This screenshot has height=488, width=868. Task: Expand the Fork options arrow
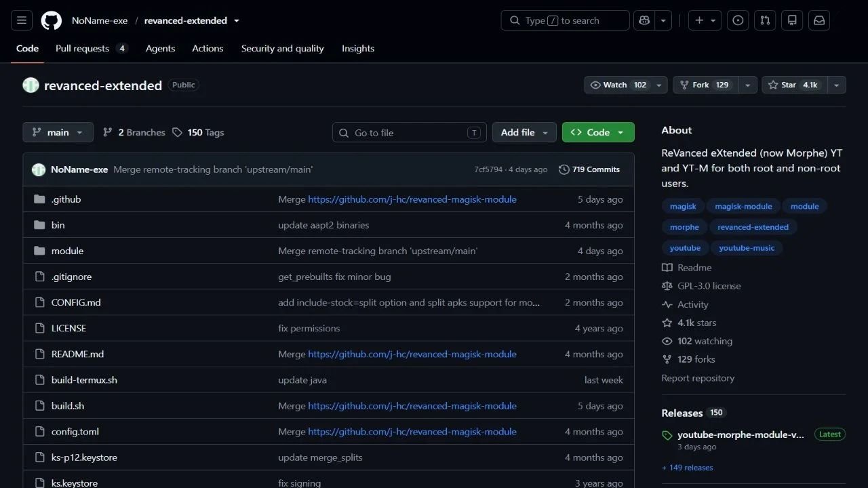coord(747,85)
